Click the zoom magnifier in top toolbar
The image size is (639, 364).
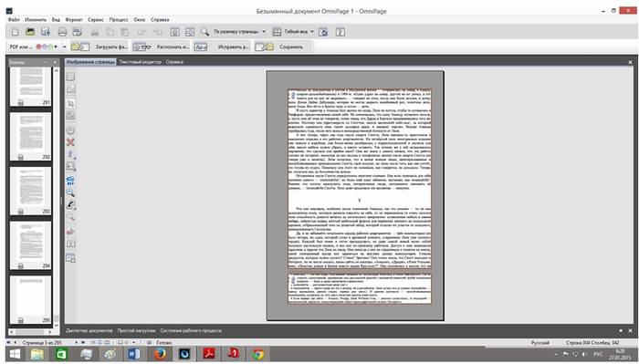204,32
